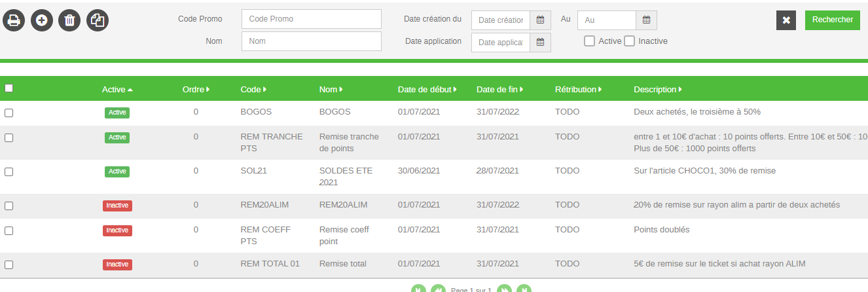Open calendar picker for Au date
868x292 pixels.
pos(645,20)
